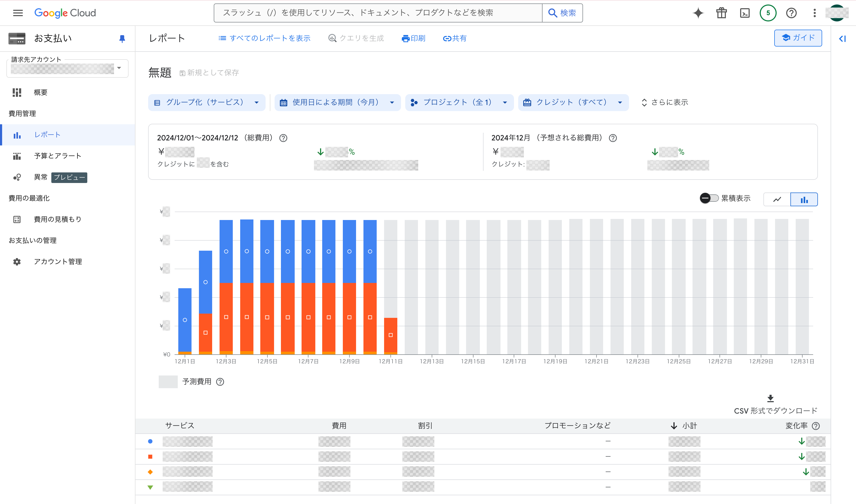Open 異常 anomalies in the sidebar

click(67, 177)
